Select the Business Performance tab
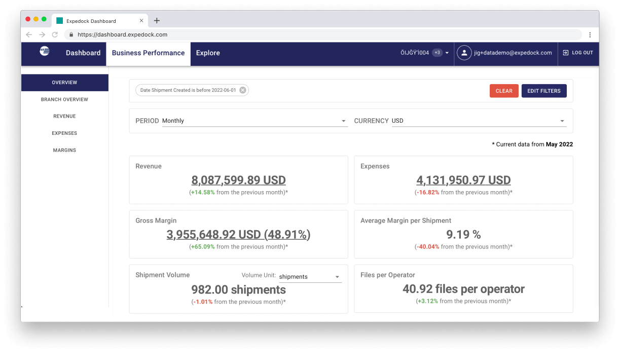 [148, 53]
